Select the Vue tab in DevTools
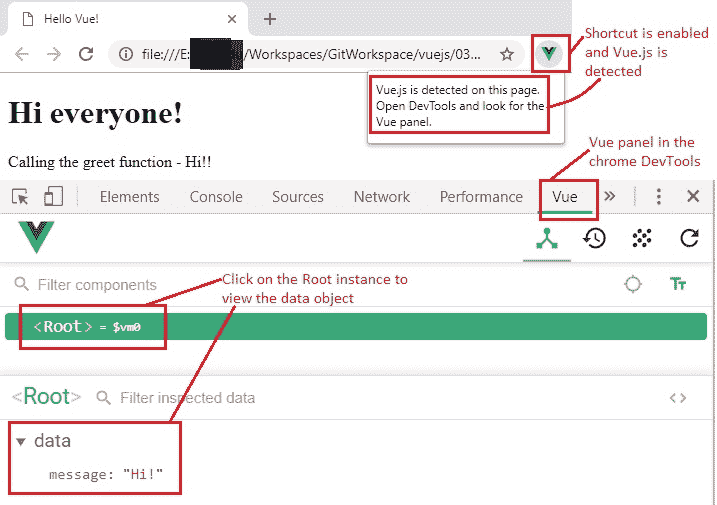Image resolution: width=717 pixels, height=505 pixels. 565,197
